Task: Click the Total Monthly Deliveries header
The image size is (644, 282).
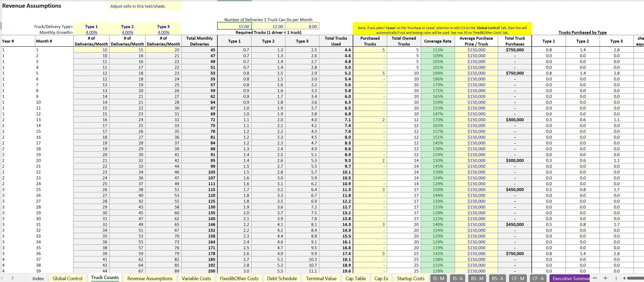Action: point(199,41)
